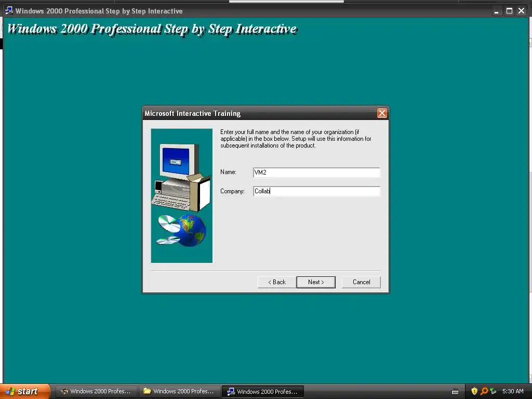Go back with the Back button
532x399 pixels.
277,282
